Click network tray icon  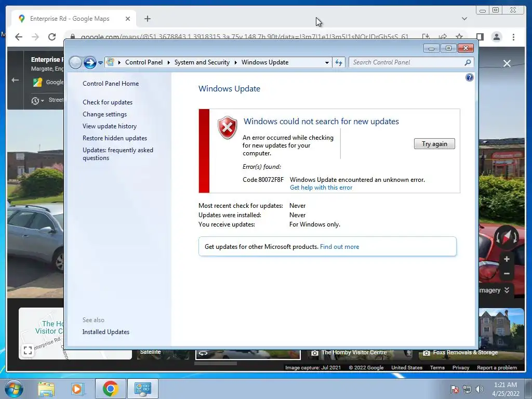(467, 389)
